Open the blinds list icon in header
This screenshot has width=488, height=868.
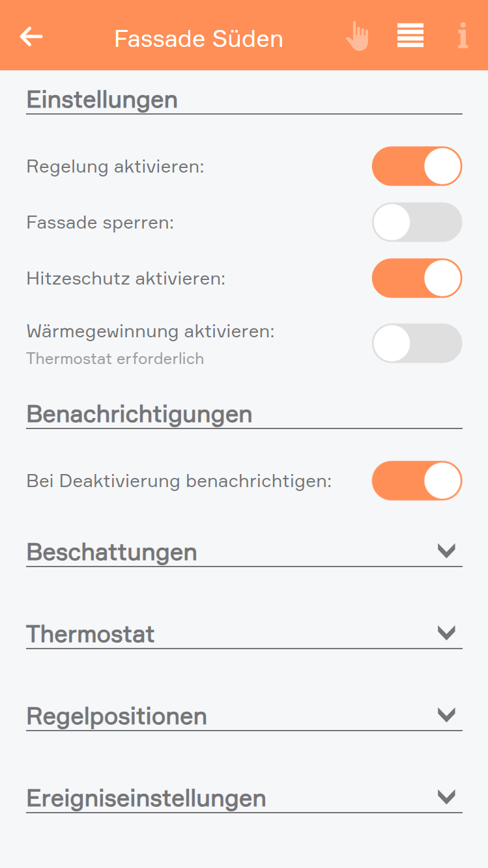410,35
